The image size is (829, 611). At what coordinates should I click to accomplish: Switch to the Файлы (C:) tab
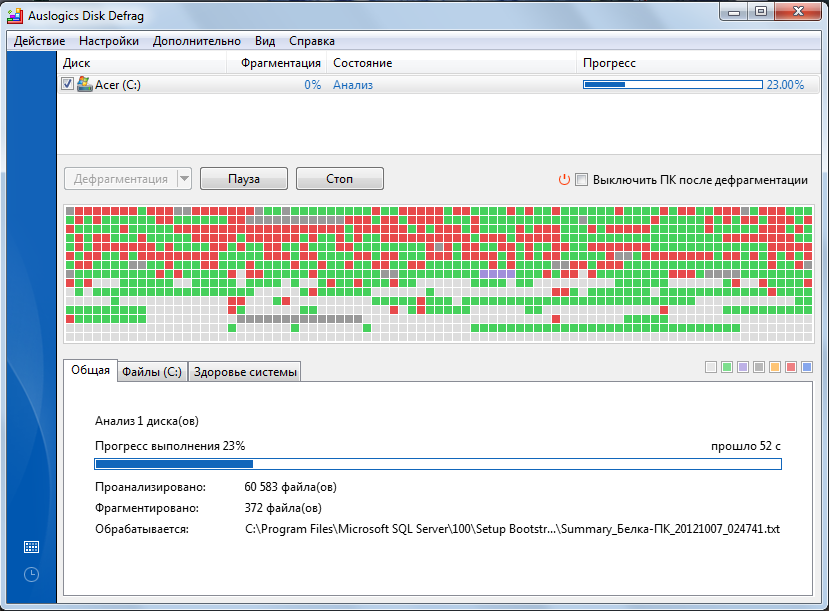pyautogui.click(x=152, y=372)
